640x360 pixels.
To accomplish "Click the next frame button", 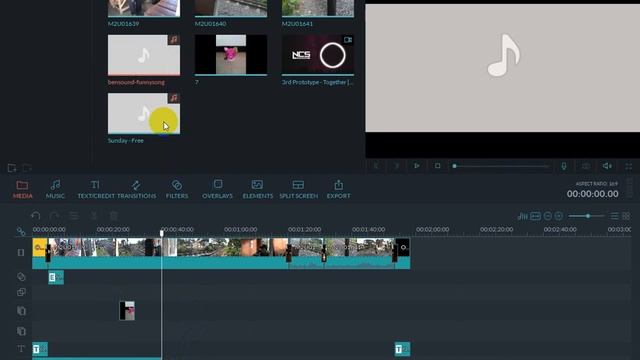I will 396,166.
